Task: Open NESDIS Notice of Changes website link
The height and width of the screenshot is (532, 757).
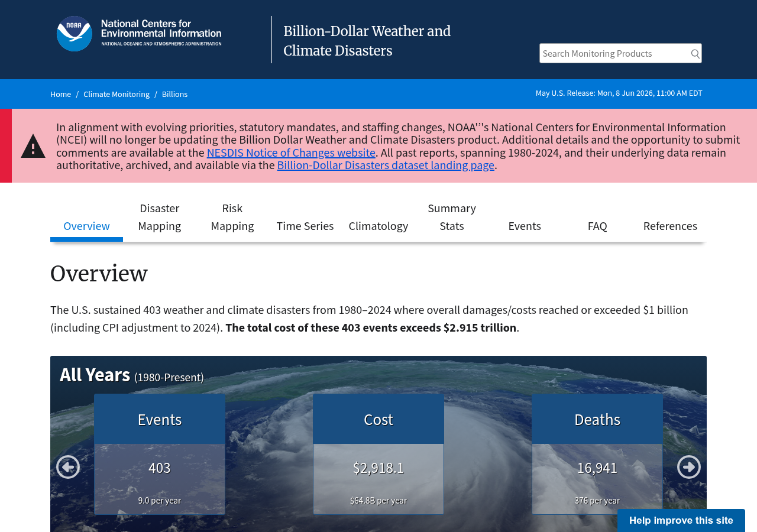Action: tap(291, 153)
